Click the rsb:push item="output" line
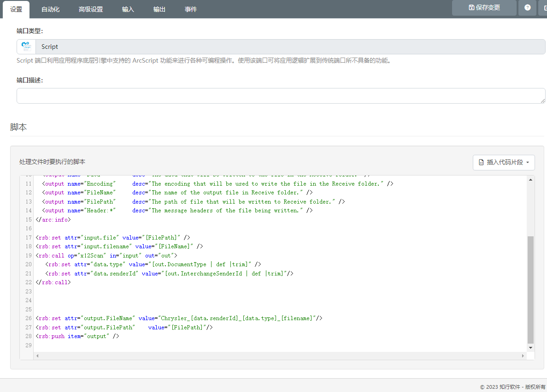 (x=77, y=337)
